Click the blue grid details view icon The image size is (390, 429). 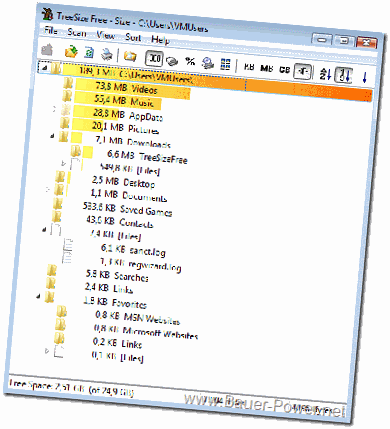pyautogui.click(x=226, y=64)
